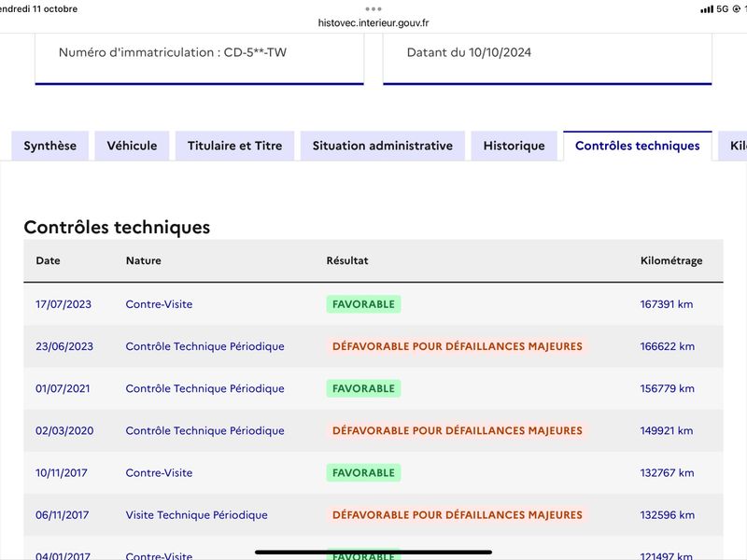Switch to the Véhicule tab
Screen dimensions: 747x560
tap(132, 146)
